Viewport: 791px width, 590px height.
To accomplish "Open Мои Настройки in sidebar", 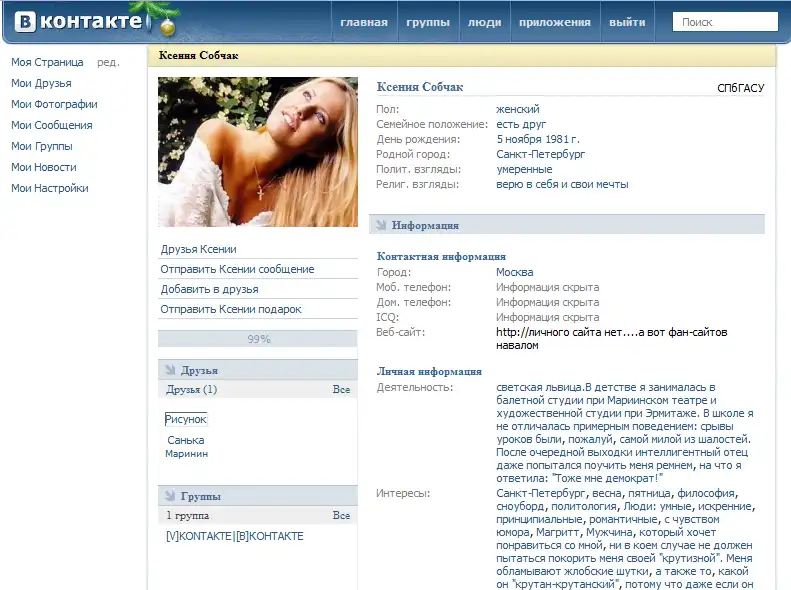I will coord(50,188).
